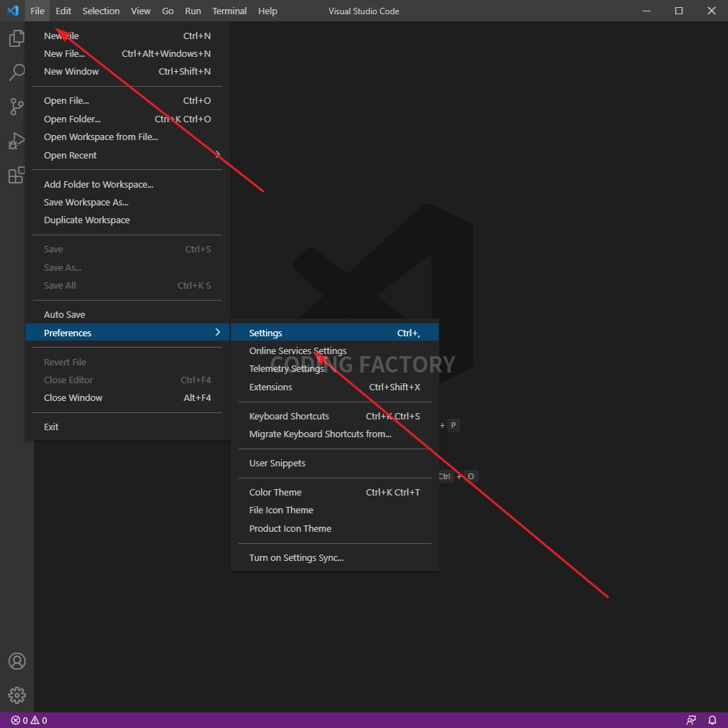Expand the Preferences submenu
The image size is (728, 728).
(127, 333)
